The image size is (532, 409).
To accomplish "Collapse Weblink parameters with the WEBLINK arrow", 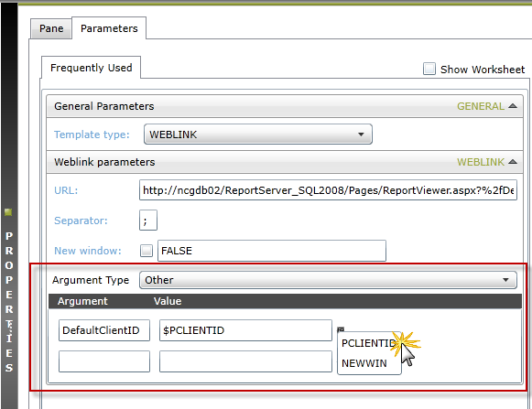I will tap(513, 162).
